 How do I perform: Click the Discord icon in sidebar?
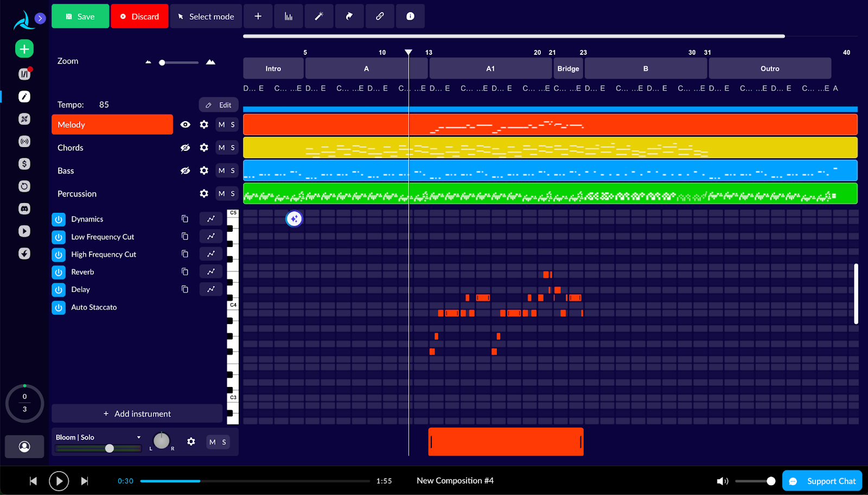pos(24,208)
